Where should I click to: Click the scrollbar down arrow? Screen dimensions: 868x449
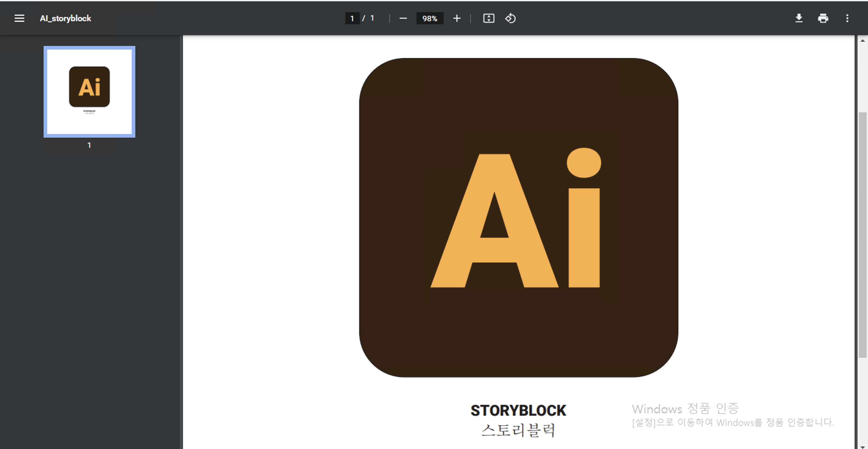[862, 446]
